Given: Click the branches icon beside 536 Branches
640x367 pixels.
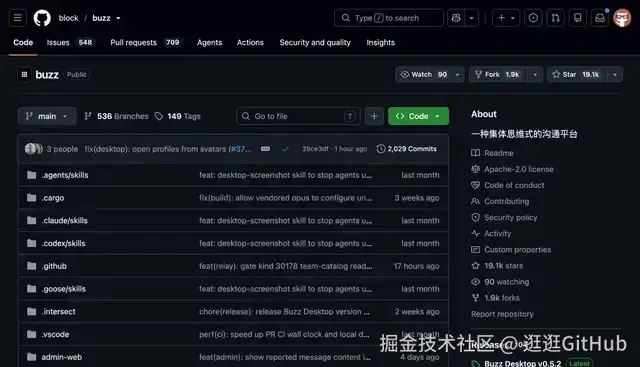Looking at the screenshot, I should pos(88,116).
